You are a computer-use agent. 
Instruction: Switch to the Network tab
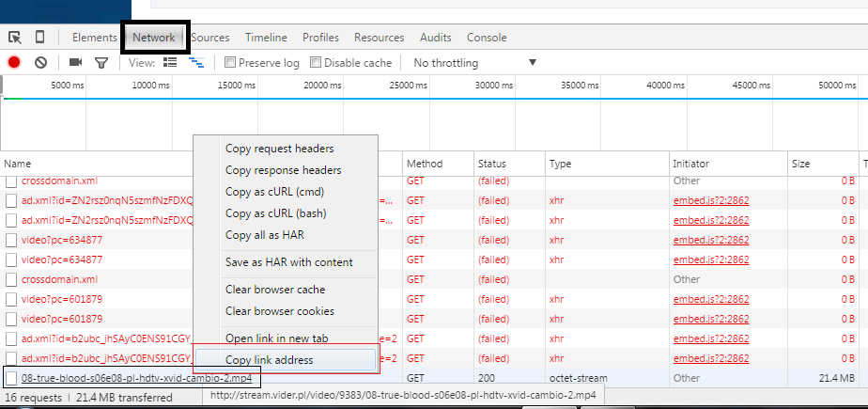click(x=154, y=38)
